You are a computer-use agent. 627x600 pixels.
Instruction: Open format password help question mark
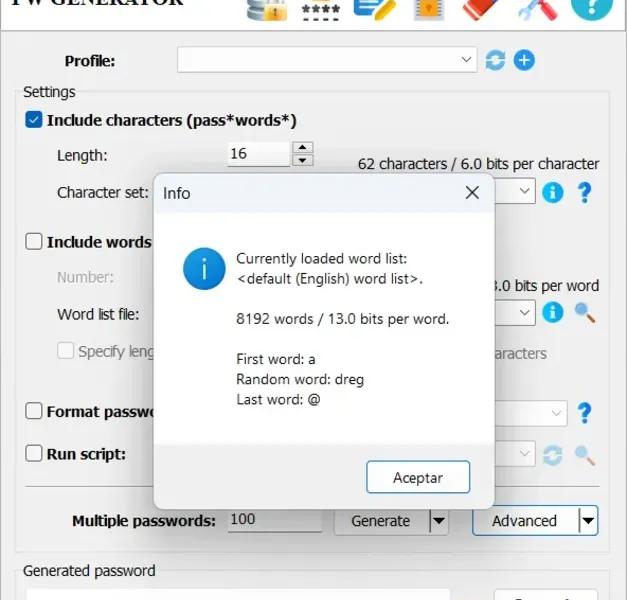[x=585, y=413]
